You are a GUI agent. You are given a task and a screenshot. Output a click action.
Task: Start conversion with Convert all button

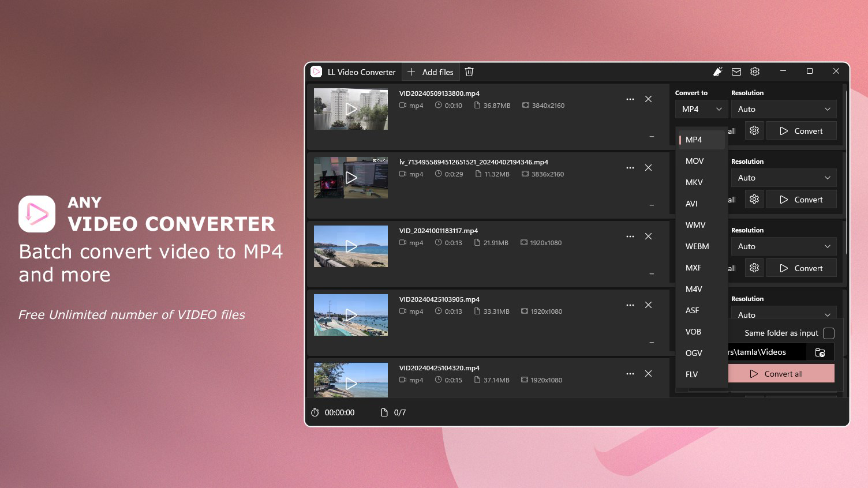[781, 373]
